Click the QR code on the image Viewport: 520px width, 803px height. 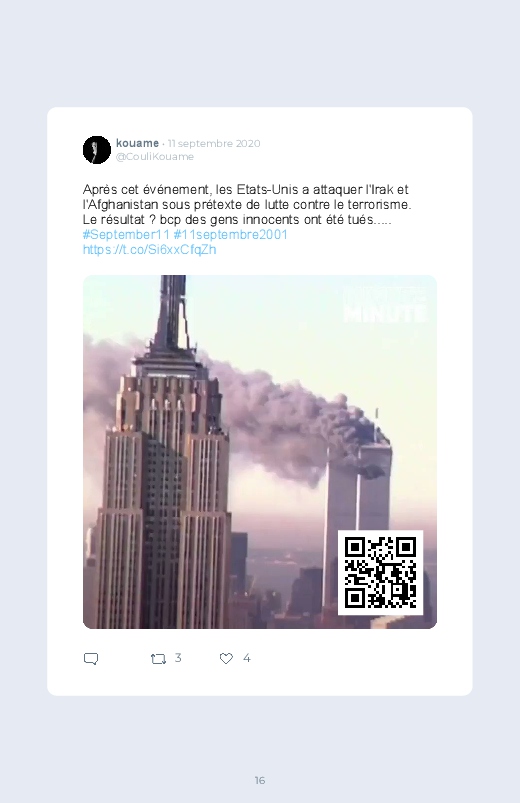(380, 573)
